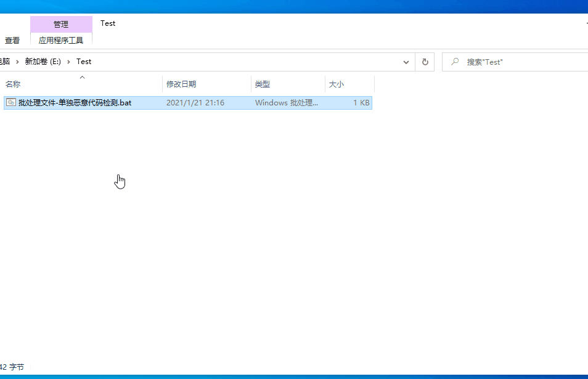The image size is (588, 379).
Task: Open the 管理 ribbon tab
Action: pos(61,23)
